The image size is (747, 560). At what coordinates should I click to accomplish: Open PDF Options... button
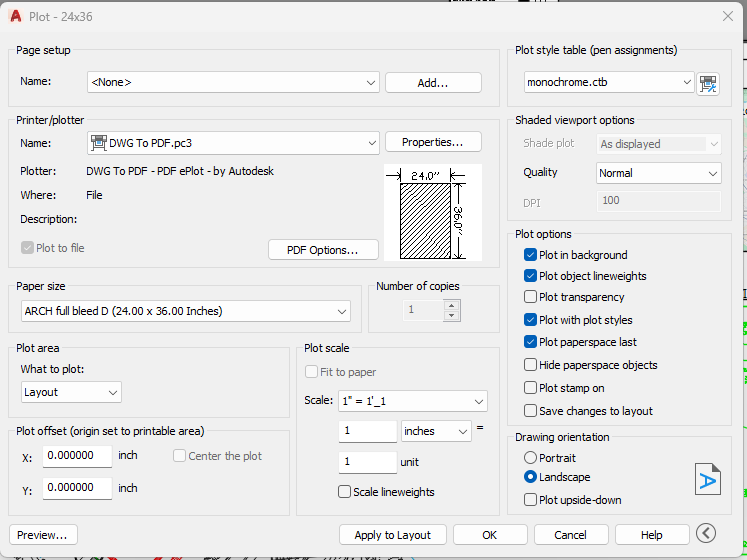[323, 250]
